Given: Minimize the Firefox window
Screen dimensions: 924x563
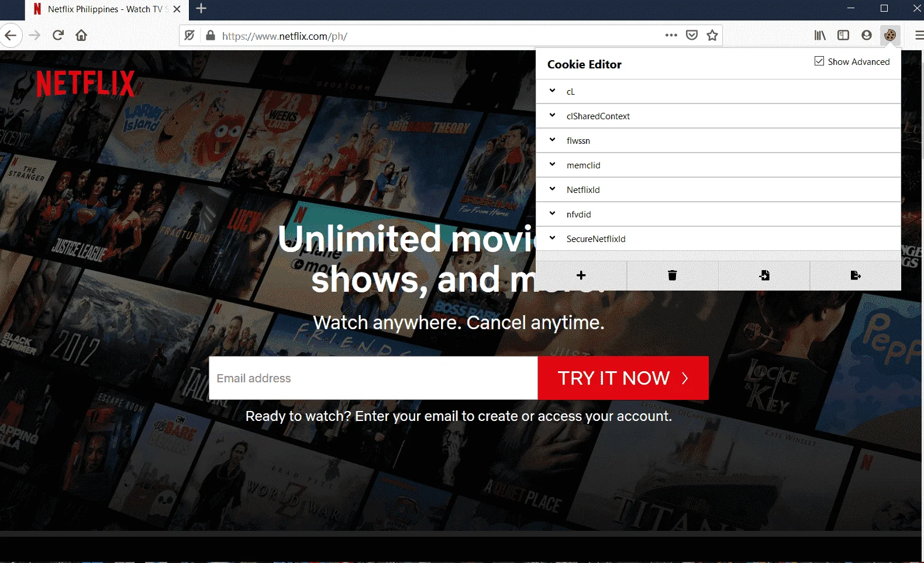Looking at the screenshot, I should coord(851,8).
